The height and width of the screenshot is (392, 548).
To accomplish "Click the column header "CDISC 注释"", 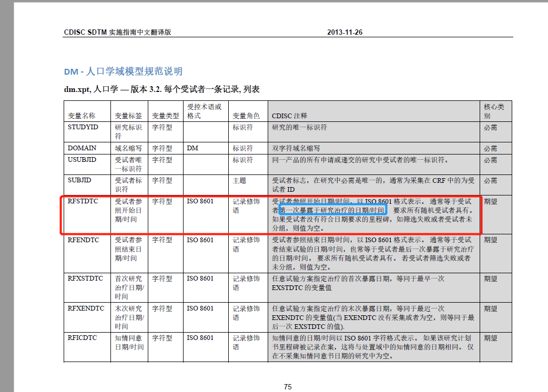I will click(289, 116).
